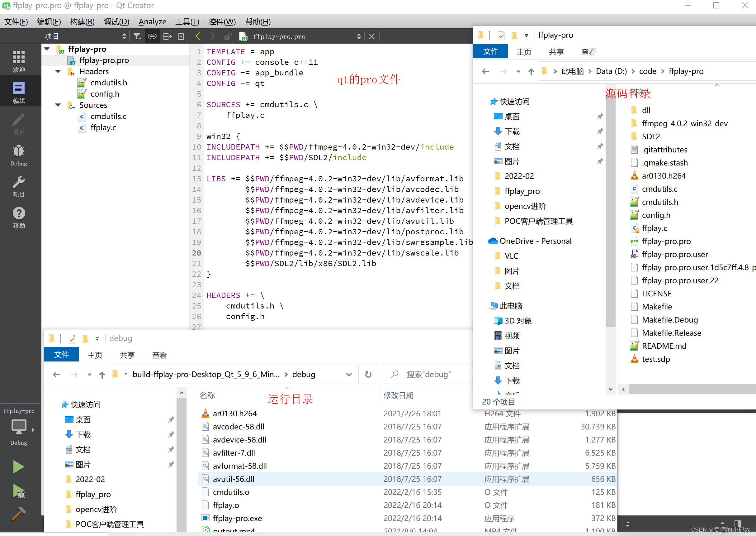Sort by 修改日期 column in debug Explorer
The height and width of the screenshot is (536, 756).
pos(398,395)
